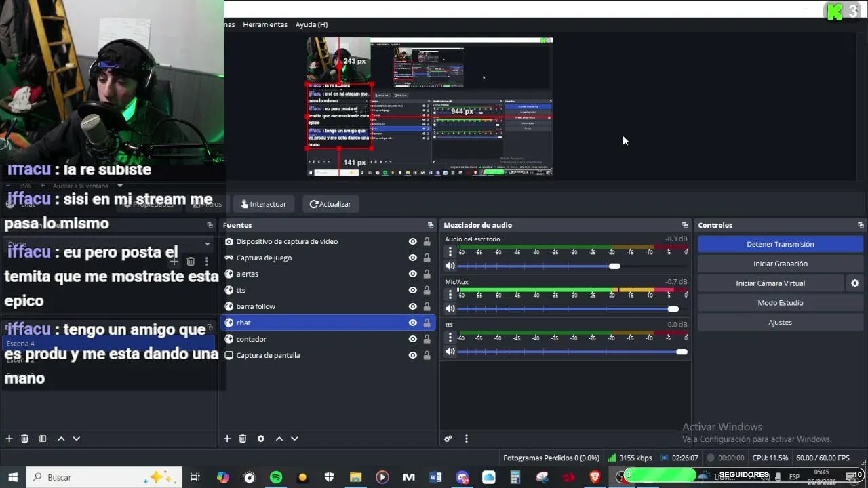Image resolution: width=868 pixels, height=488 pixels.
Task: Hide Captura de pantalla source
Action: point(412,355)
